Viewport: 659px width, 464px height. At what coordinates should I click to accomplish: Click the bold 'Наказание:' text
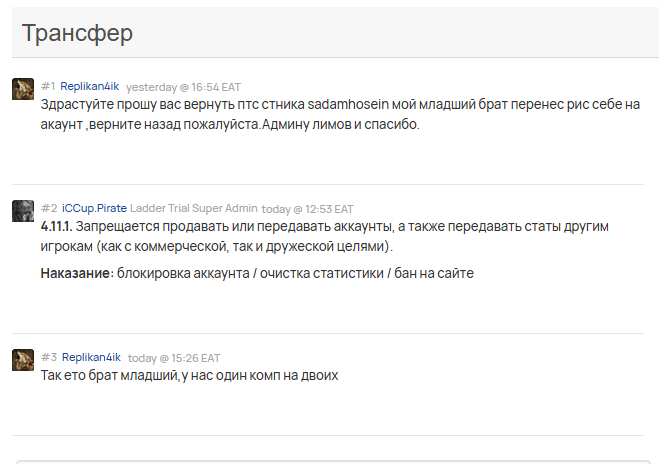click(x=77, y=273)
